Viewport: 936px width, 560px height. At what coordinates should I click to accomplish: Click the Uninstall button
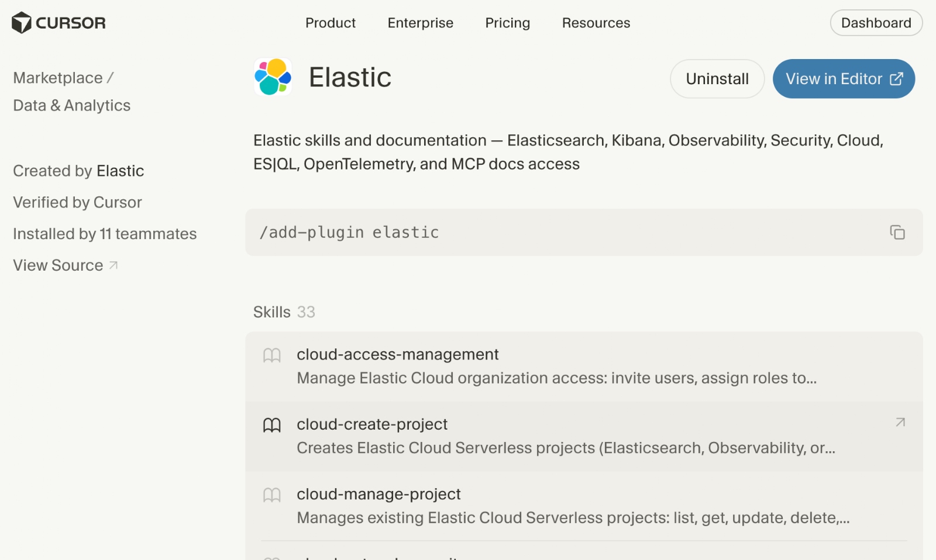pos(717,78)
